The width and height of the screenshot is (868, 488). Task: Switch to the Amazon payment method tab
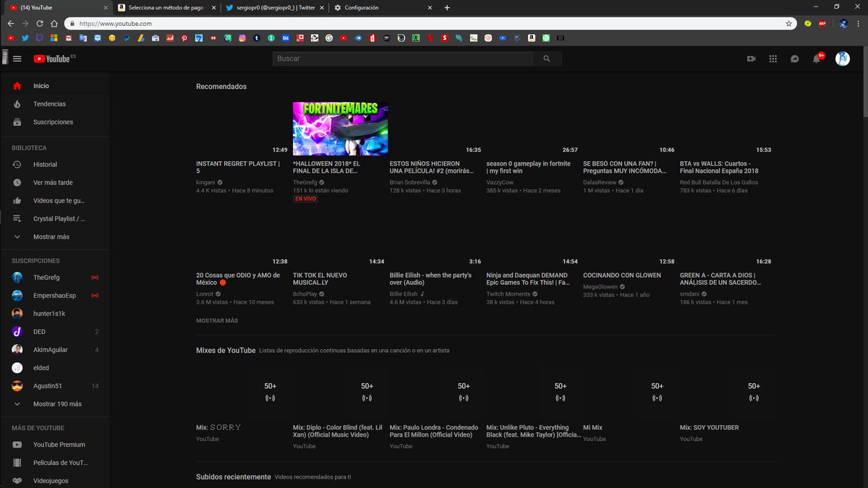pos(166,7)
